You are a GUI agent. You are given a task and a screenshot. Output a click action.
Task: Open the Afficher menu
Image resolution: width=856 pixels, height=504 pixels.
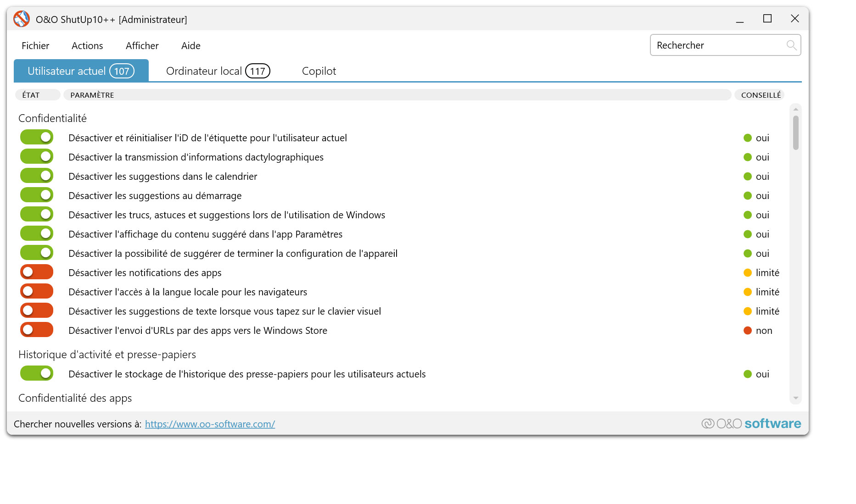click(x=141, y=45)
